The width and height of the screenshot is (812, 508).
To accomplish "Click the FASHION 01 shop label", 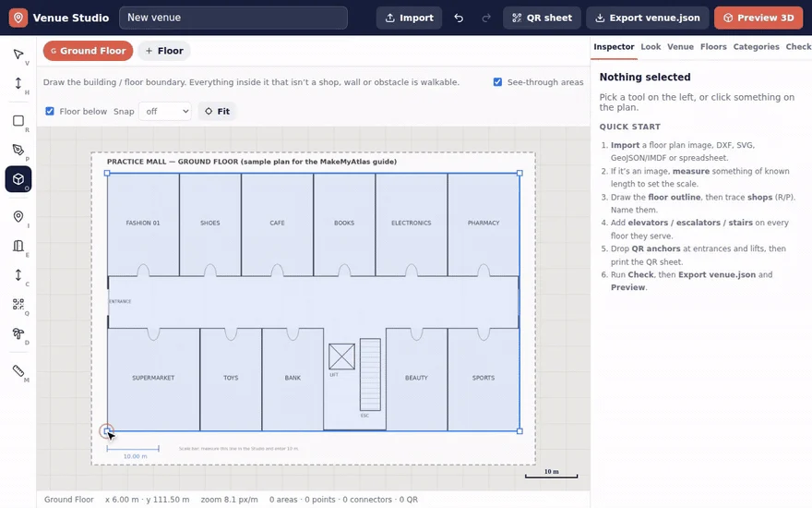I will tap(143, 223).
